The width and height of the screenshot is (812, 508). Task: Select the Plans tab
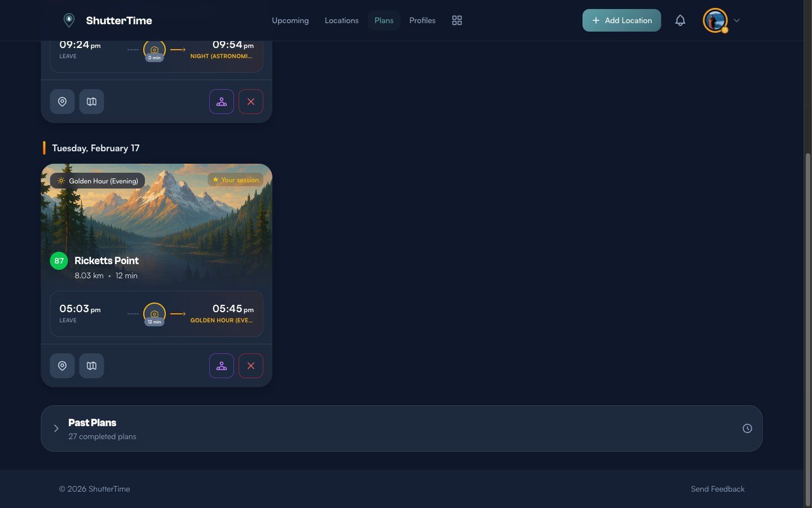(384, 20)
